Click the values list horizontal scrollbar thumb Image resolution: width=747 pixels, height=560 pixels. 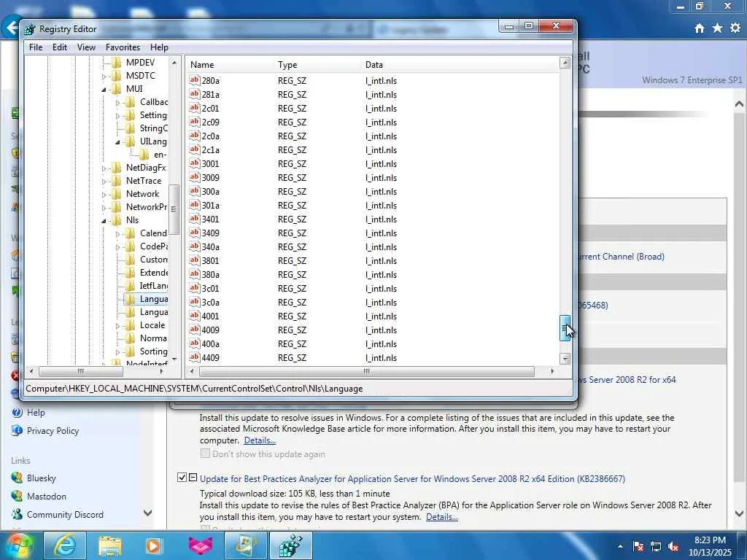(x=366, y=371)
